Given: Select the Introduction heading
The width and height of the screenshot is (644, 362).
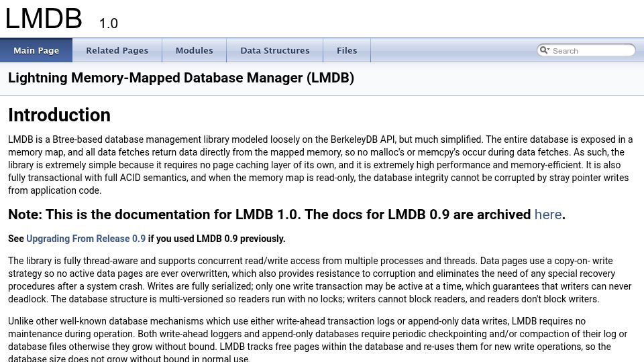Looking at the screenshot, I should [x=60, y=115].
